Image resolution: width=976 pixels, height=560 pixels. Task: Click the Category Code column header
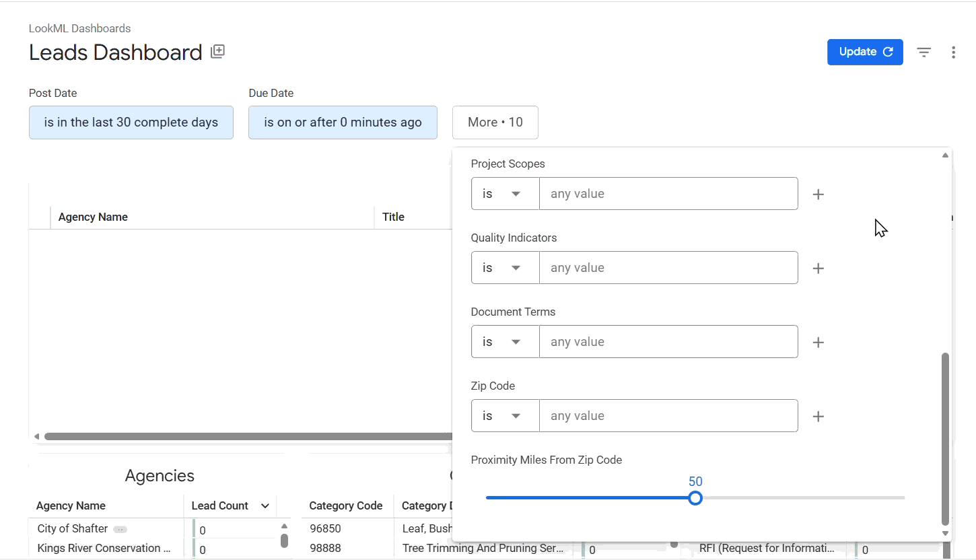tap(346, 506)
